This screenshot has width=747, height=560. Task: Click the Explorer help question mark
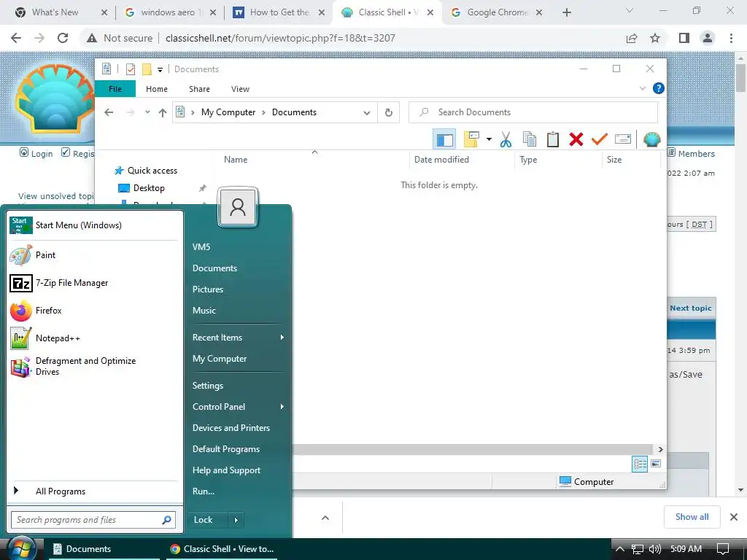click(x=659, y=88)
